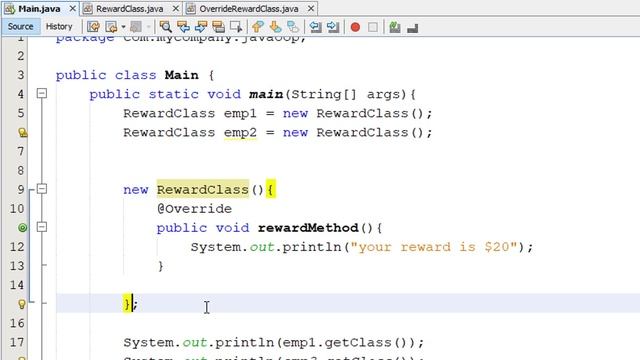Open the Forward navigation dropdown arrow

tap(148, 27)
